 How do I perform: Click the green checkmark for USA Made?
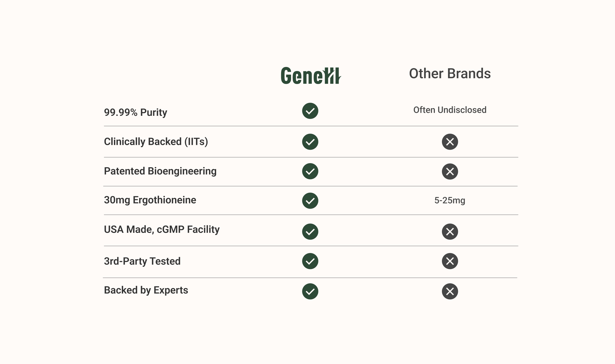pyautogui.click(x=310, y=232)
